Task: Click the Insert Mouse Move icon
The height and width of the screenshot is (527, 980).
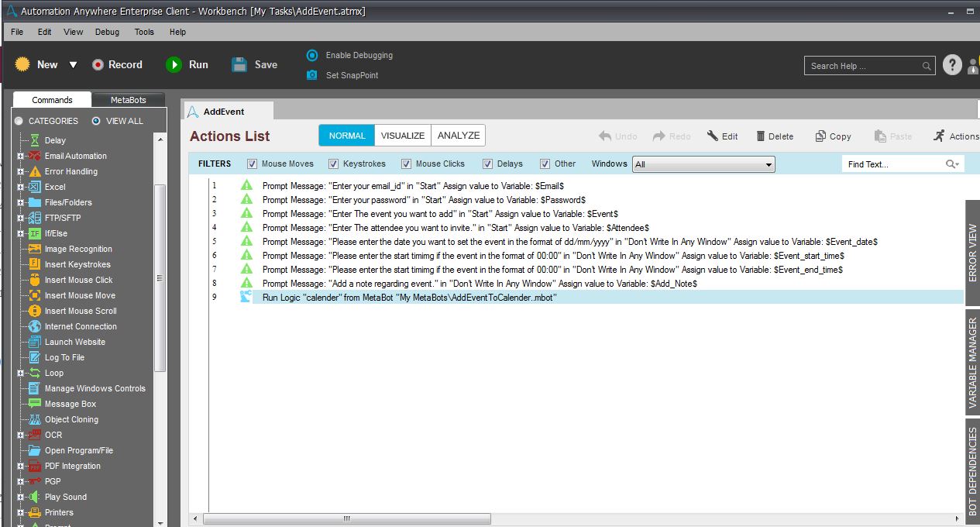Action: coord(35,295)
